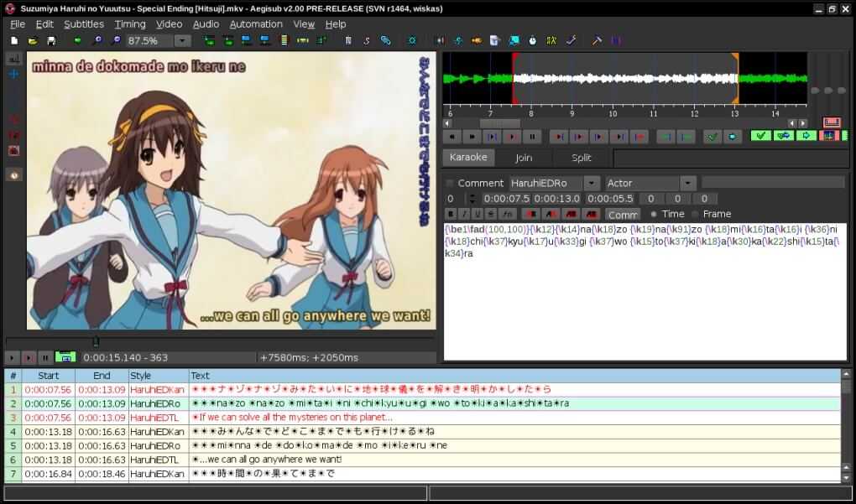856x504 pixels.
Task: Click the green checkmark commit icon
Action: click(x=760, y=136)
